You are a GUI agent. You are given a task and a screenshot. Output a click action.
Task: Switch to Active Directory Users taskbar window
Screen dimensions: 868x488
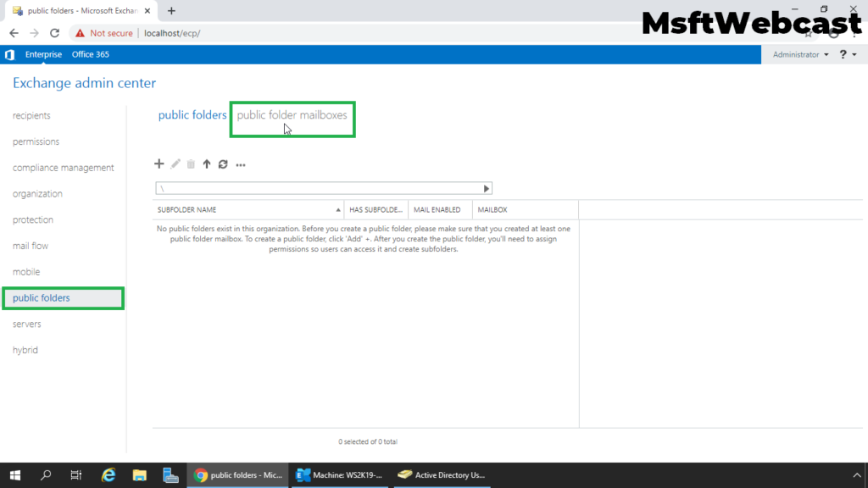[442, 474]
